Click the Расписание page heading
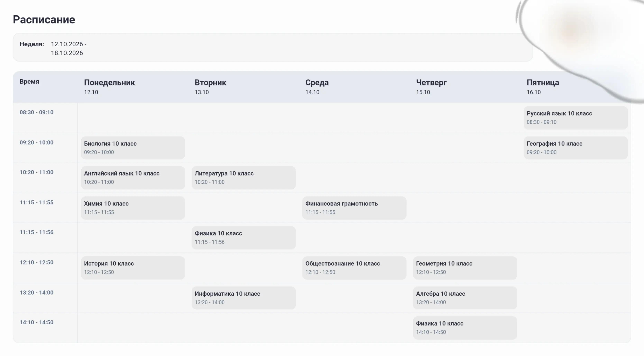Viewport: 644px width, 356px height. [x=44, y=20]
